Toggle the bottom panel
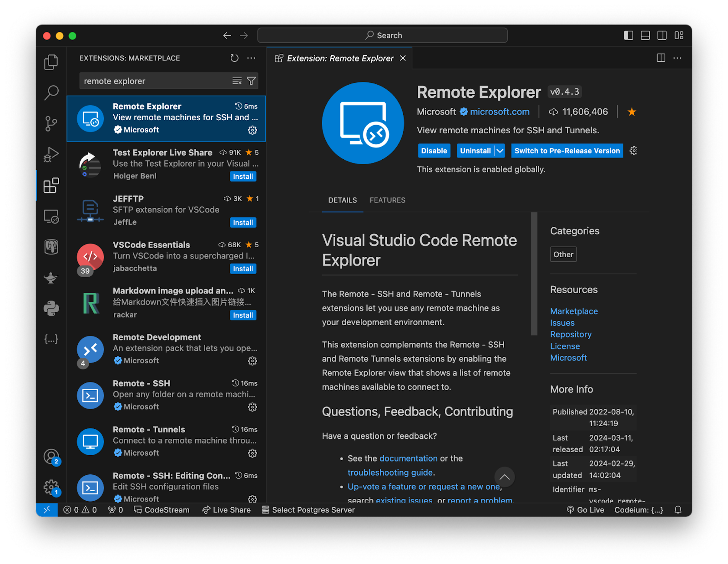Screen dimensions: 728x564 [645, 36]
